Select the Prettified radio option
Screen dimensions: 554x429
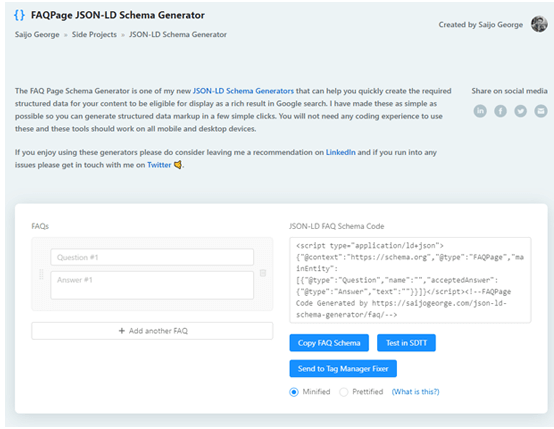(x=343, y=392)
